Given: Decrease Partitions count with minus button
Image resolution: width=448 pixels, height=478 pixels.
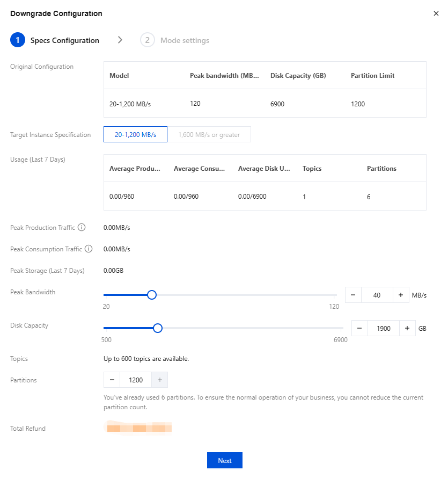Looking at the screenshot, I should (112, 380).
